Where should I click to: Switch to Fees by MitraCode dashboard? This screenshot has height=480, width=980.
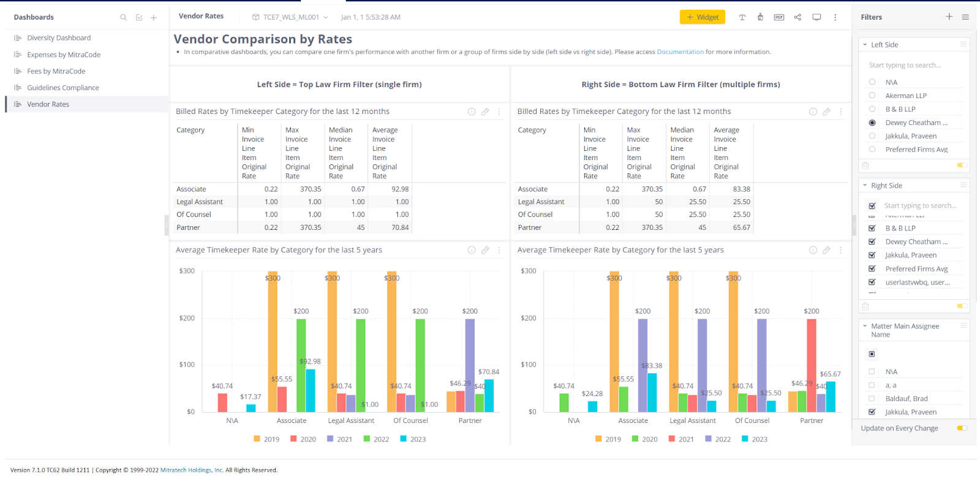click(56, 71)
